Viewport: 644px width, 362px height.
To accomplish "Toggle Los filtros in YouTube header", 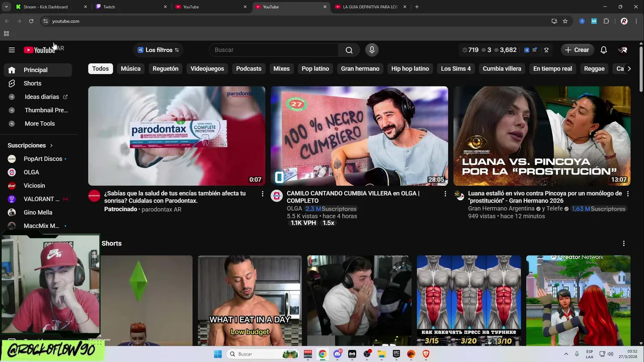I will 158,50.
